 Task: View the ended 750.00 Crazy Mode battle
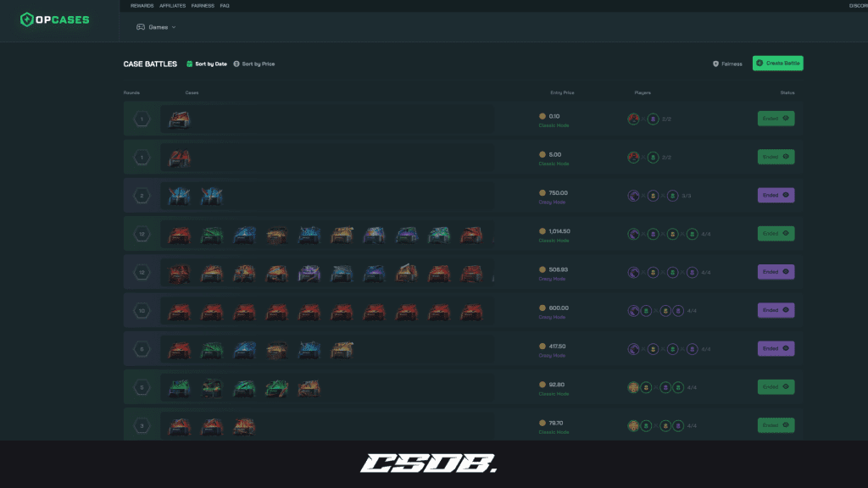click(x=776, y=195)
